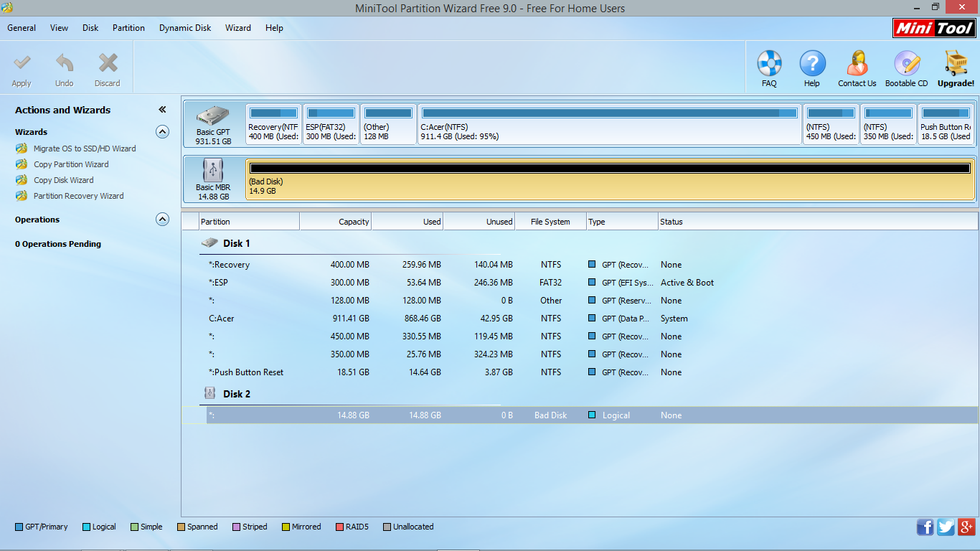
Task: Click the Disk 1 hard drive icon in list
Action: (x=209, y=243)
